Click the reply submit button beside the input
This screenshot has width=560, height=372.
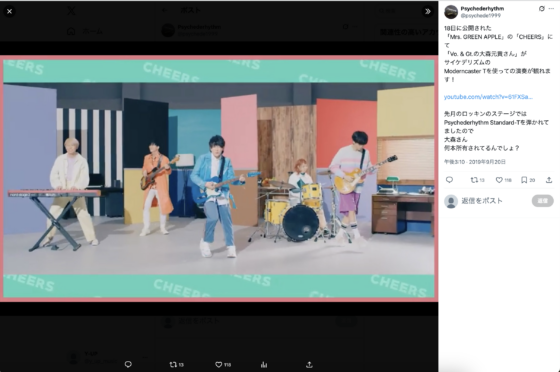pos(542,201)
